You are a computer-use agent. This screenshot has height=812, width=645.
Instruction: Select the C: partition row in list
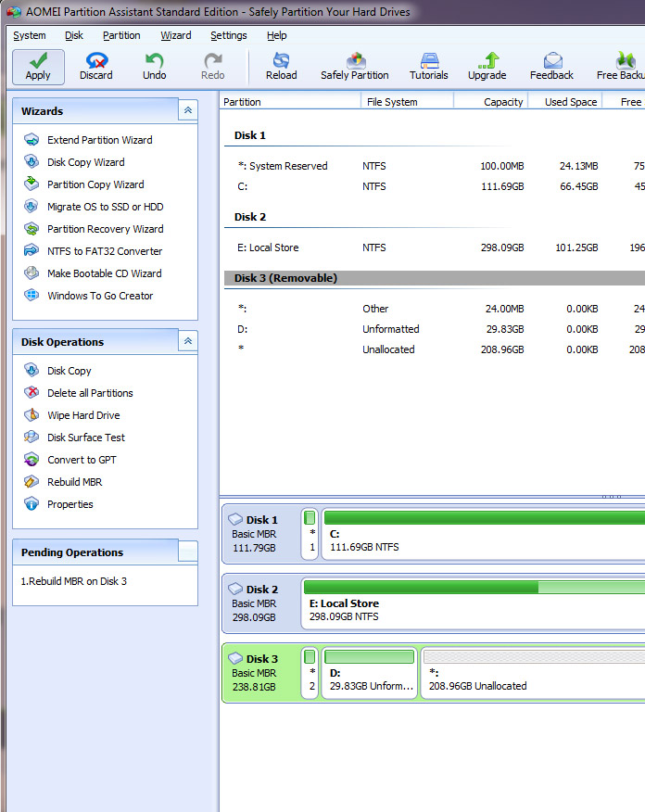pyautogui.click(x=371, y=186)
